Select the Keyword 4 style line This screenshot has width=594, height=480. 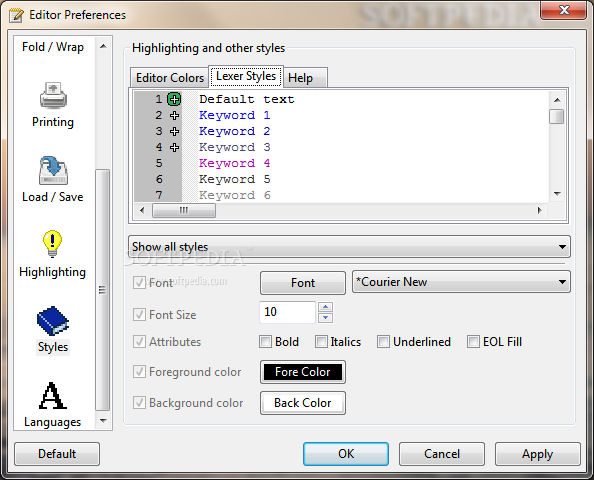234,163
